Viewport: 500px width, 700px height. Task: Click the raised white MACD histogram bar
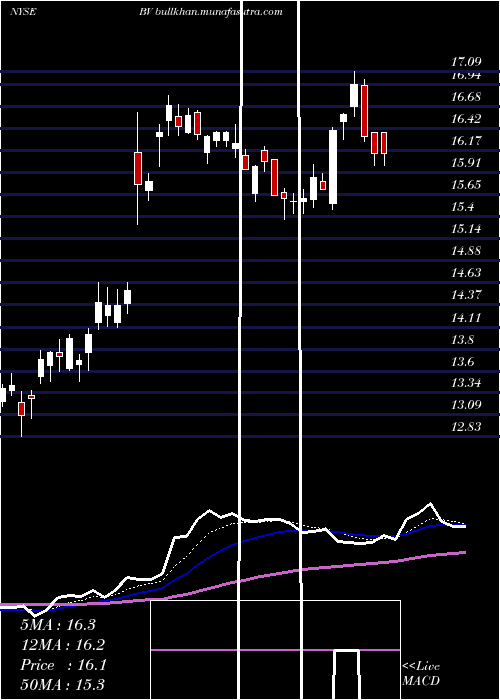(347, 675)
